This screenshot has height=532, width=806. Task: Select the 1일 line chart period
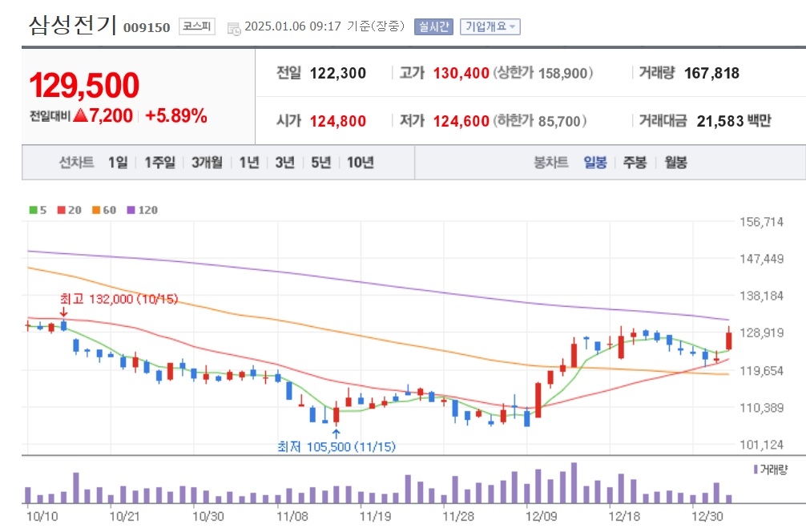(118, 163)
